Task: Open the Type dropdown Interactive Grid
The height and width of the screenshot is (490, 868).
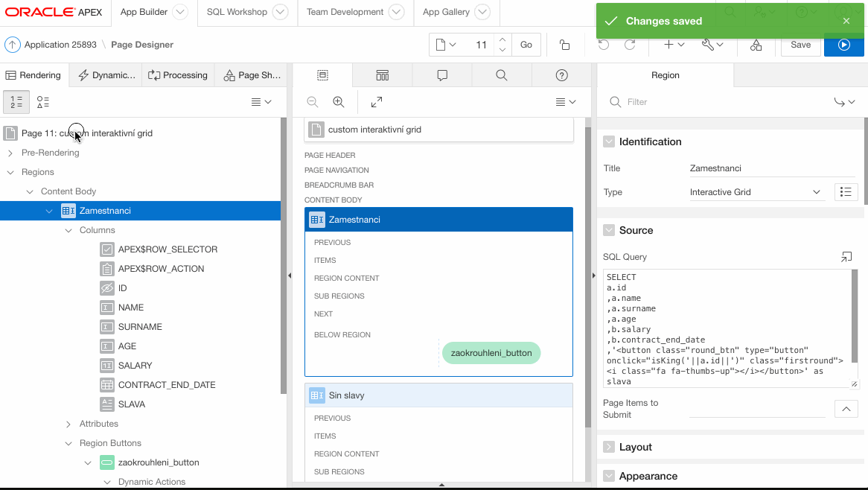Action: [756, 192]
